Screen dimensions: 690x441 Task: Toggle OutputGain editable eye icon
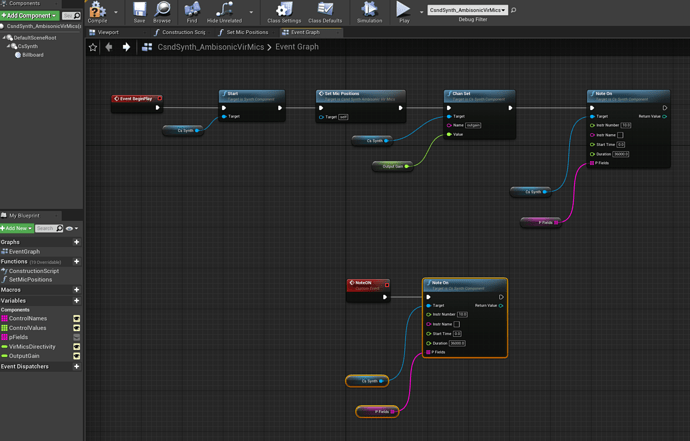[77, 356]
